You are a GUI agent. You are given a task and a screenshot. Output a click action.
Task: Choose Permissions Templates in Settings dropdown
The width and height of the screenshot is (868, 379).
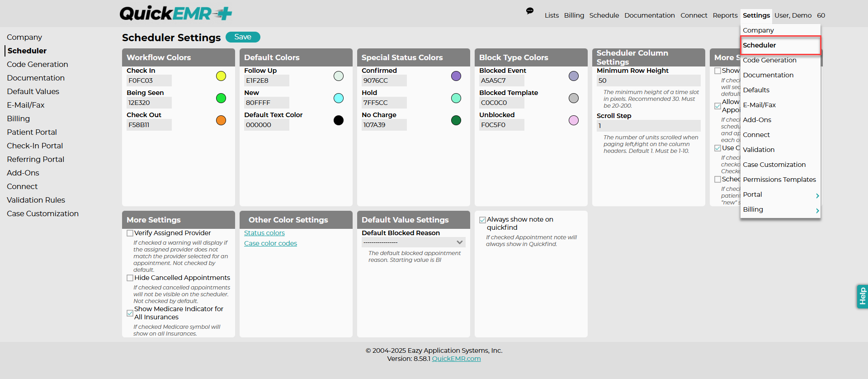(x=780, y=180)
